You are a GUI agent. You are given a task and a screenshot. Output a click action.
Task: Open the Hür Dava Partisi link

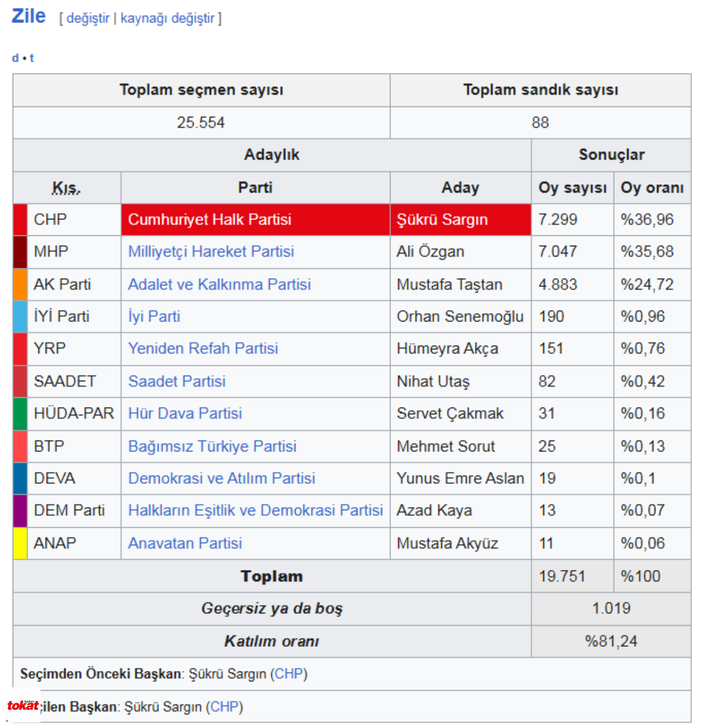pos(185,413)
